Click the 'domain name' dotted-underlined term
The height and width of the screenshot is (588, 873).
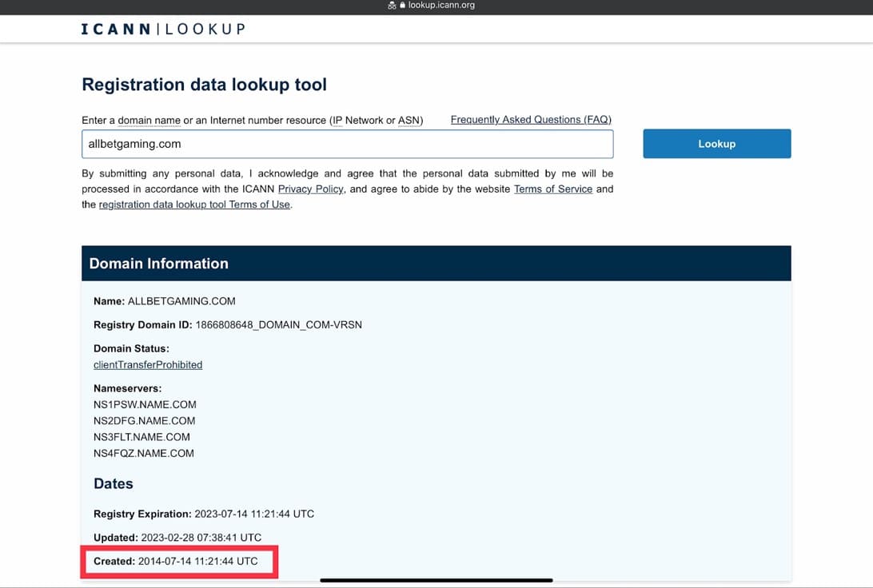[149, 120]
